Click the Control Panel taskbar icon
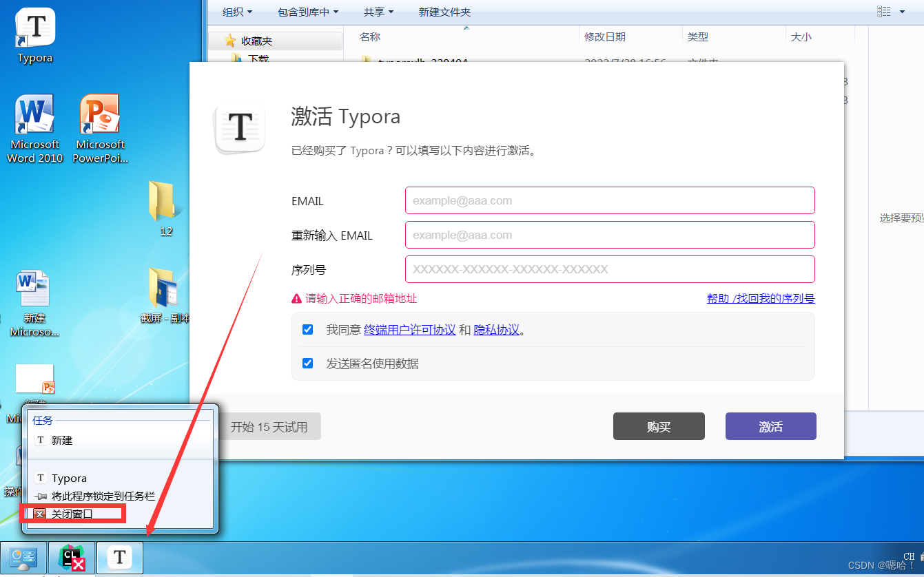Viewport: 924px width, 577px height. pos(24,558)
